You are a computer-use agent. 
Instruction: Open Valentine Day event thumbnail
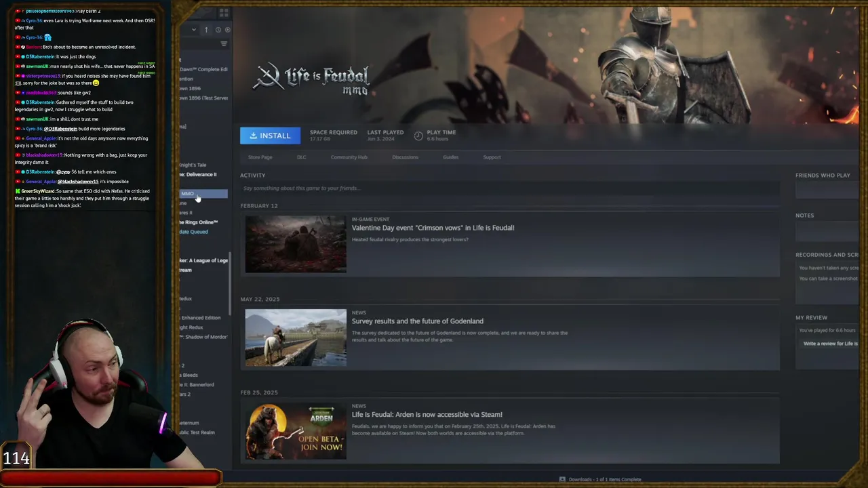click(x=296, y=244)
